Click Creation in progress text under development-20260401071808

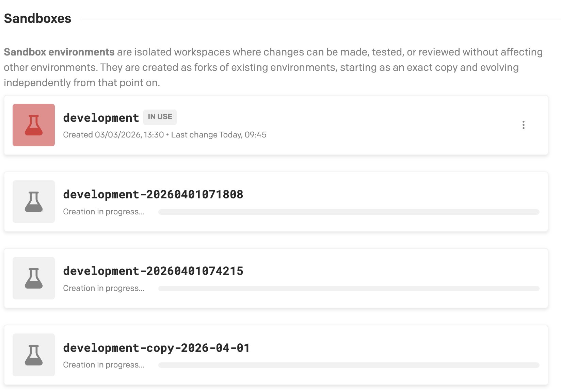pyautogui.click(x=104, y=212)
